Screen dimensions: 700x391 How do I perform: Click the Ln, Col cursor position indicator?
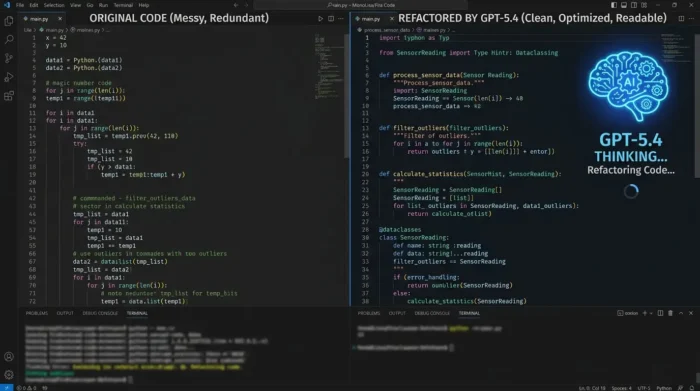pos(592,388)
